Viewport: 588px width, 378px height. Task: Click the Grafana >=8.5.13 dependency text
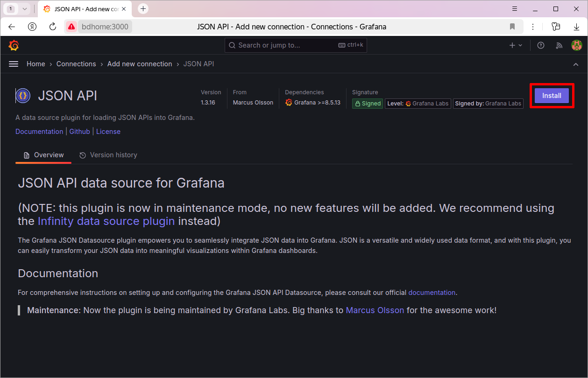click(317, 103)
